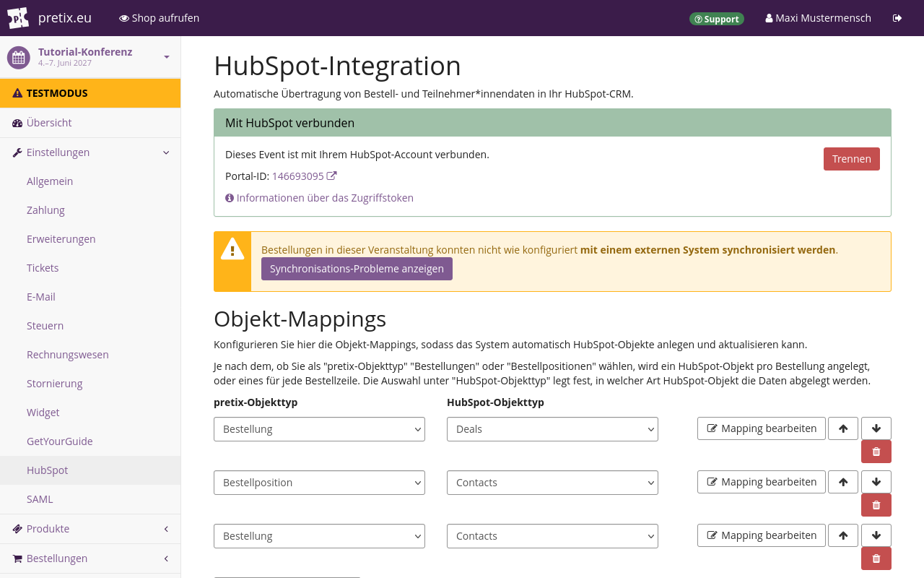Screen dimensions: 924x578
Task: Open GetYourGuide settings in sidebar
Action: pyautogui.click(x=90, y=441)
